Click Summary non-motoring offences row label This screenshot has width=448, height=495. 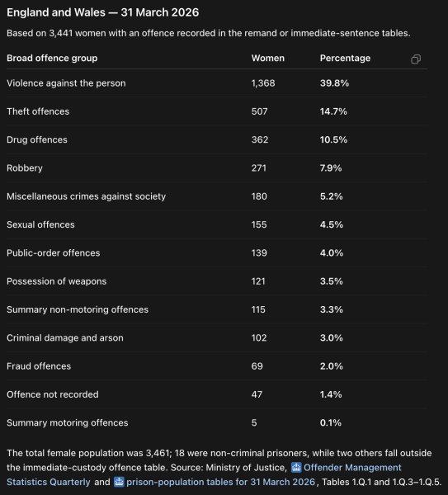pos(78,309)
